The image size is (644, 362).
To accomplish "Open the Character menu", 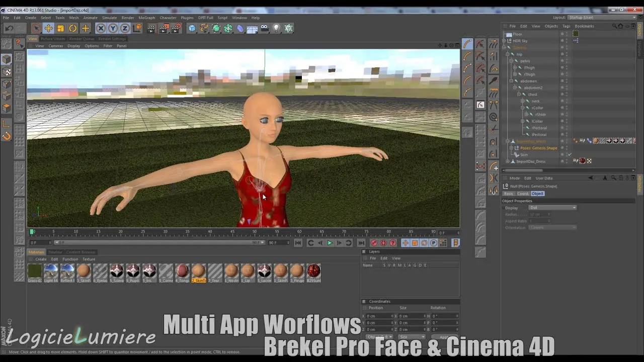I will click(168, 18).
